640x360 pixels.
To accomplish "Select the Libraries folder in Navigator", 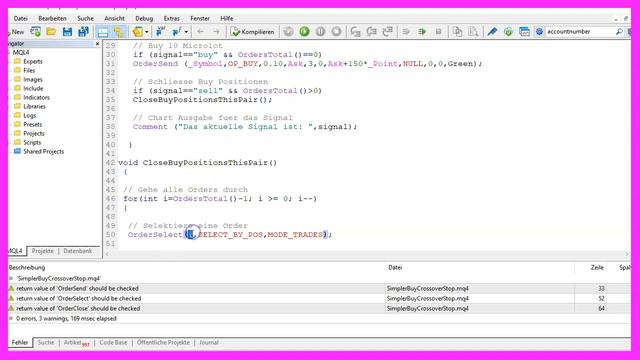I will click(34, 106).
